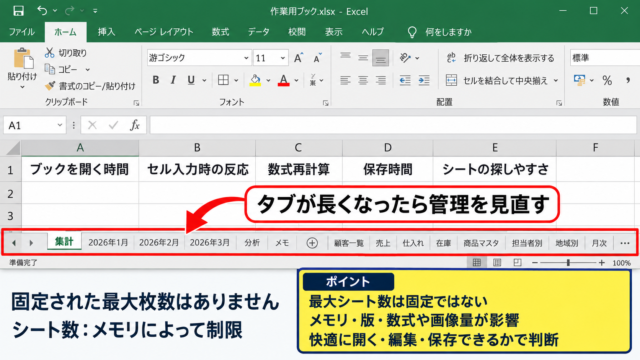Copy selection with コピー
The width and height of the screenshot is (640, 360).
(x=62, y=69)
